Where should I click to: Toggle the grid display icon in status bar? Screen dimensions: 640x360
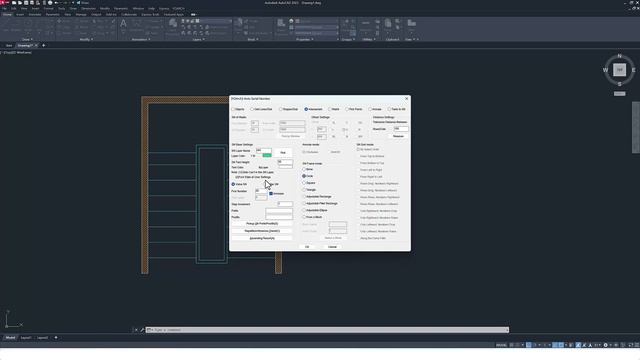point(511,345)
